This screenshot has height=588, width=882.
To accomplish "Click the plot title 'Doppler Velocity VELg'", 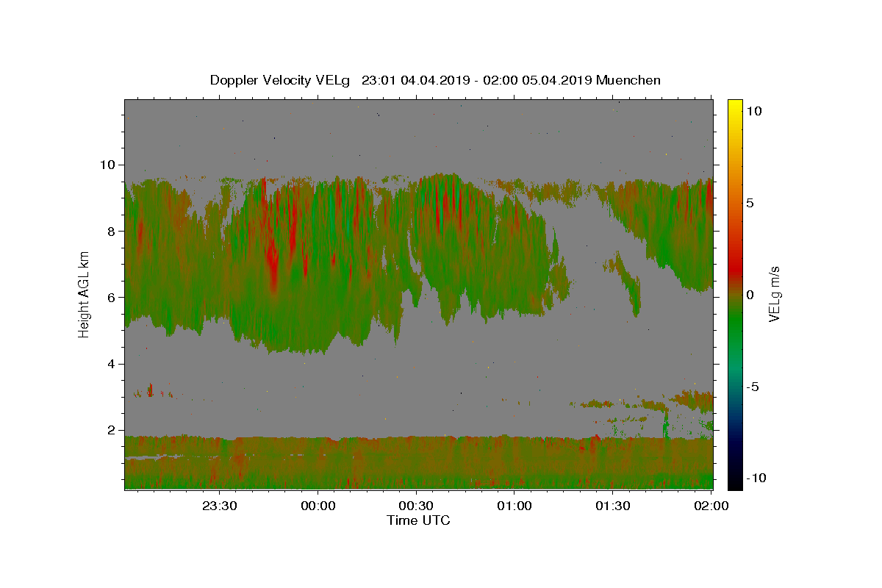I will coord(282,80).
